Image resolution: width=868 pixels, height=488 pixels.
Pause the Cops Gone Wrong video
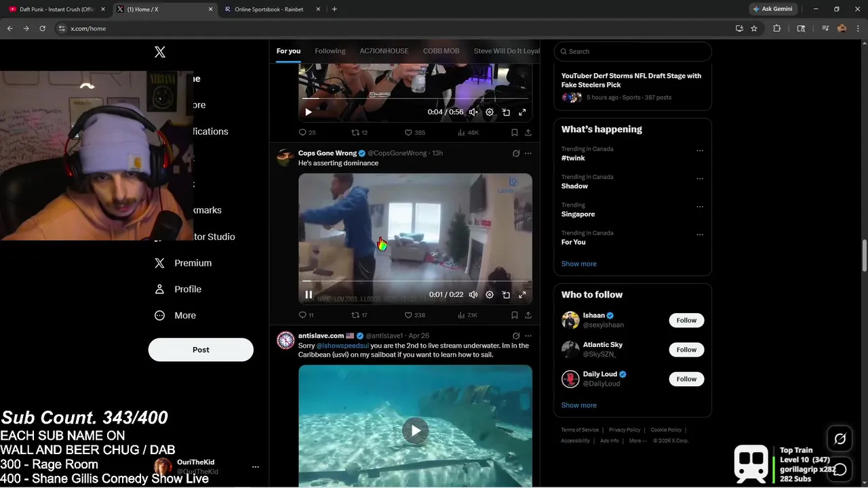(309, 295)
